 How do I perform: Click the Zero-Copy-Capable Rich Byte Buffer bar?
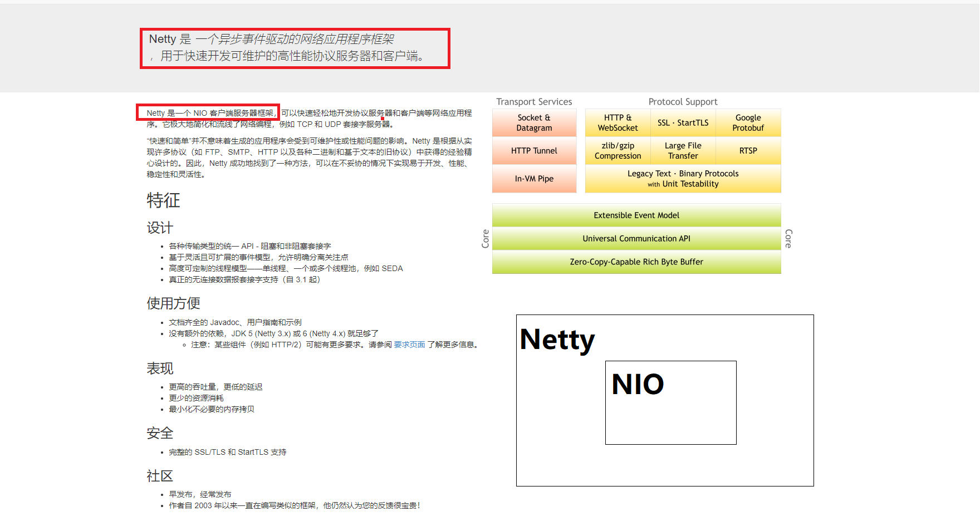[x=636, y=262]
